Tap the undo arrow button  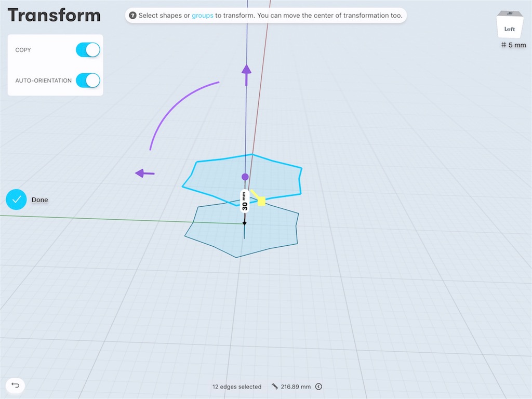[15, 385]
